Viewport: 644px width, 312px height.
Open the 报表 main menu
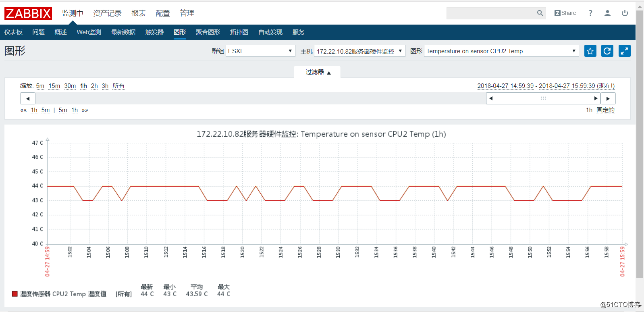click(x=139, y=13)
